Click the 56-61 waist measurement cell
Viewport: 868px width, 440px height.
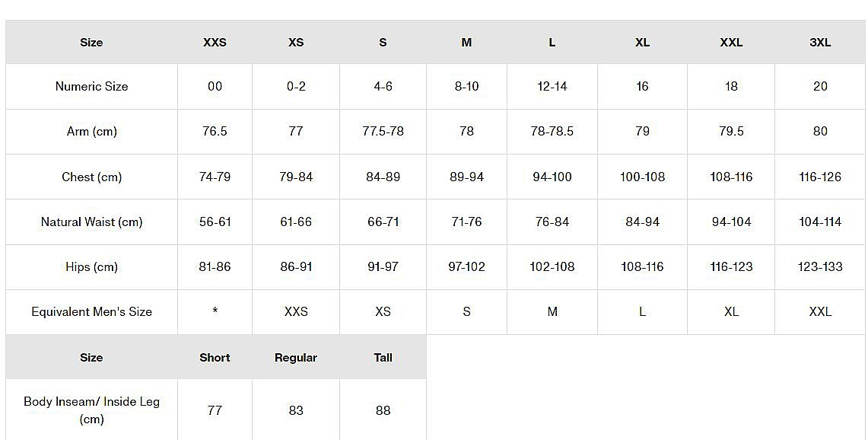(215, 222)
